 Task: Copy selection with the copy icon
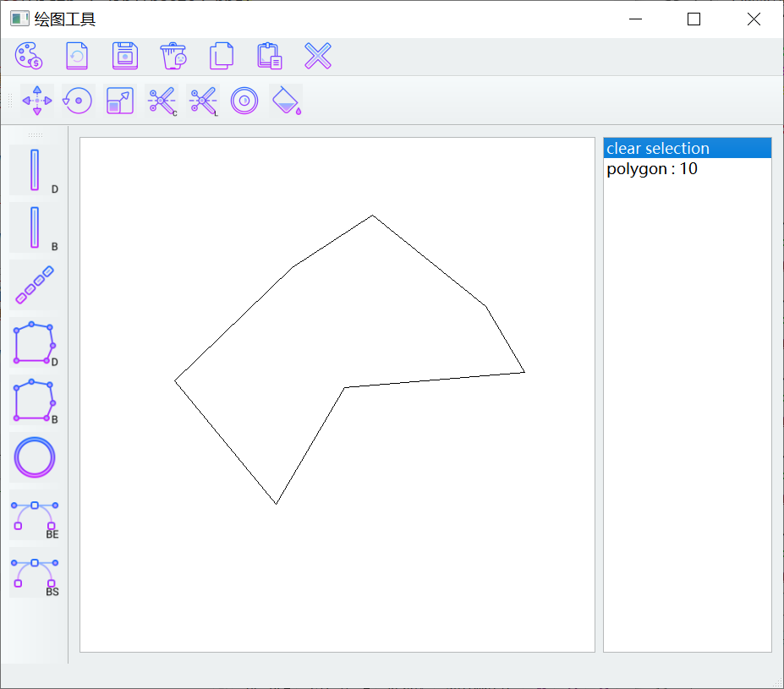[222, 56]
